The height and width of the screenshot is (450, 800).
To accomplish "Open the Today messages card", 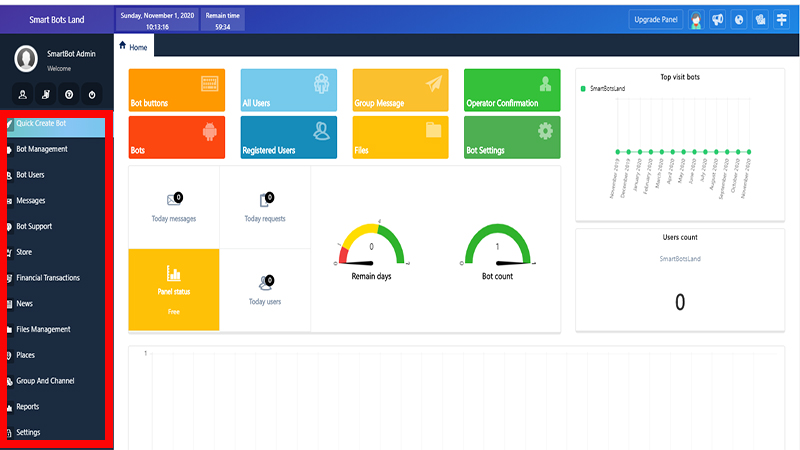I will point(174,207).
